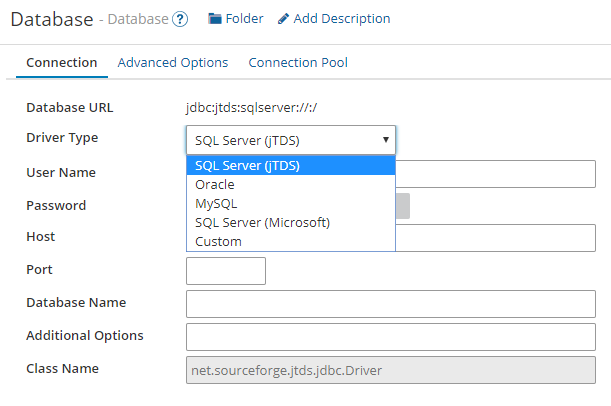Click the Database Name text field
611x406 pixels.
[x=391, y=304]
